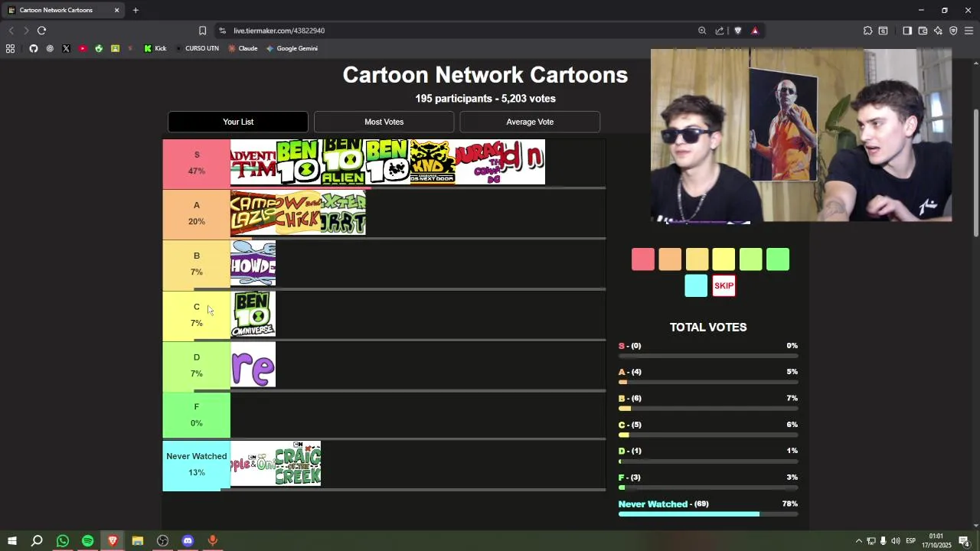
Task: Vote with the light-orange B tier swatch
Action: click(697, 259)
